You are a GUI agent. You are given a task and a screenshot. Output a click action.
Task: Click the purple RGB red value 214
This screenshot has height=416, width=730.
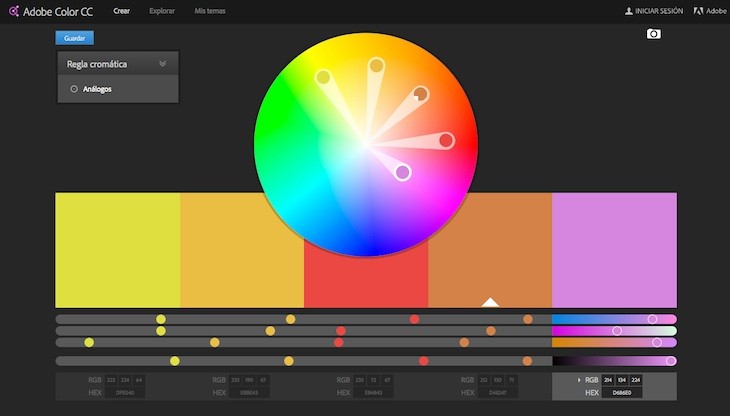click(x=608, y=380)
